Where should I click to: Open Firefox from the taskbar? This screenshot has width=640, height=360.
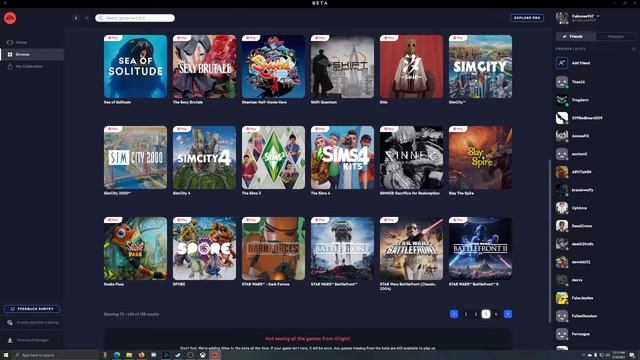(141, 355)
